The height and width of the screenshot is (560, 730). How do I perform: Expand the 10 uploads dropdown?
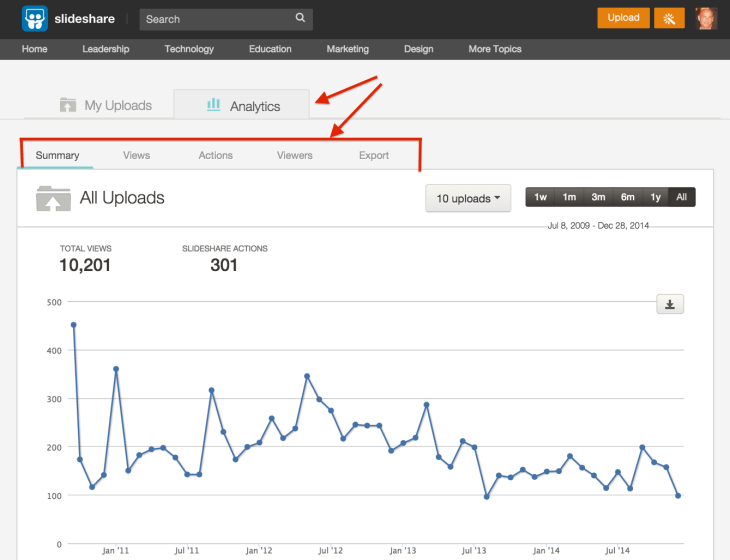[468, 198]
